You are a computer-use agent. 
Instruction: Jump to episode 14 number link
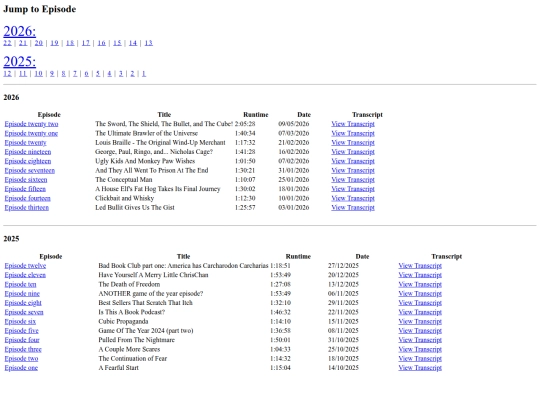(133, 43)
